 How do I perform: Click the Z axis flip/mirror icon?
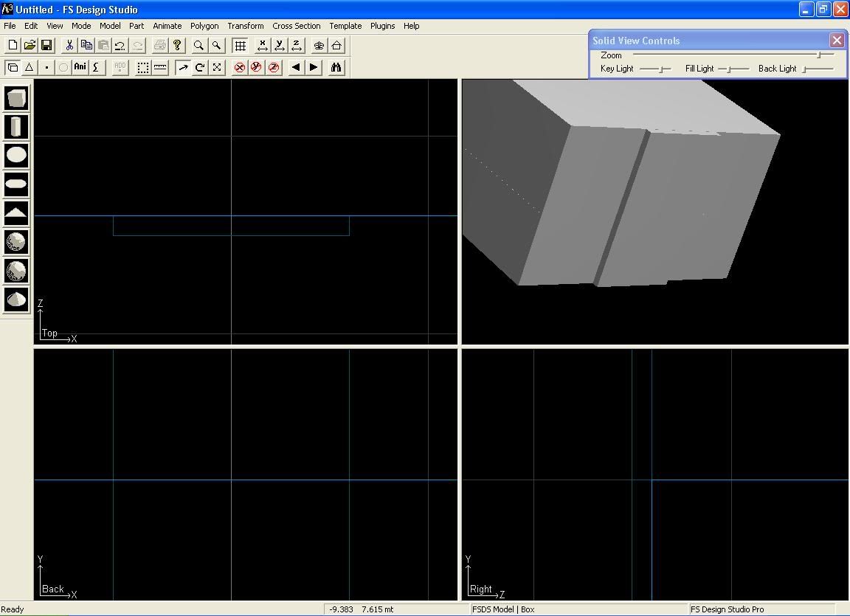[x=297, y=46]
